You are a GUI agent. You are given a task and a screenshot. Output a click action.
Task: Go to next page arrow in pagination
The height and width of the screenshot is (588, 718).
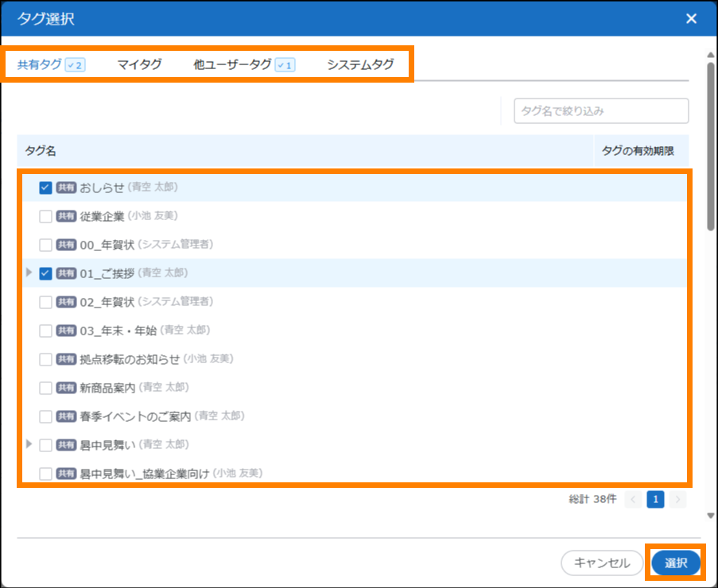coord(677,499)
